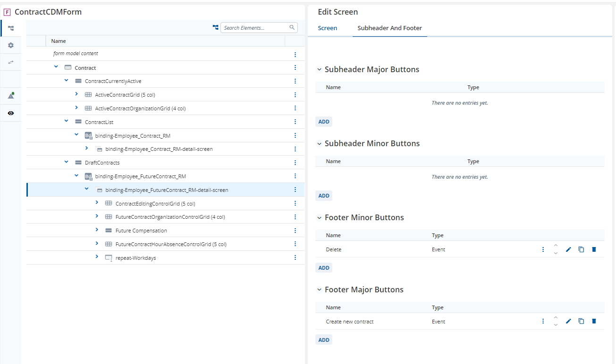Viewport: 616px width, 364px height.
Task: Open kebab menu for ContractList row
Action: tap(295, 122)
